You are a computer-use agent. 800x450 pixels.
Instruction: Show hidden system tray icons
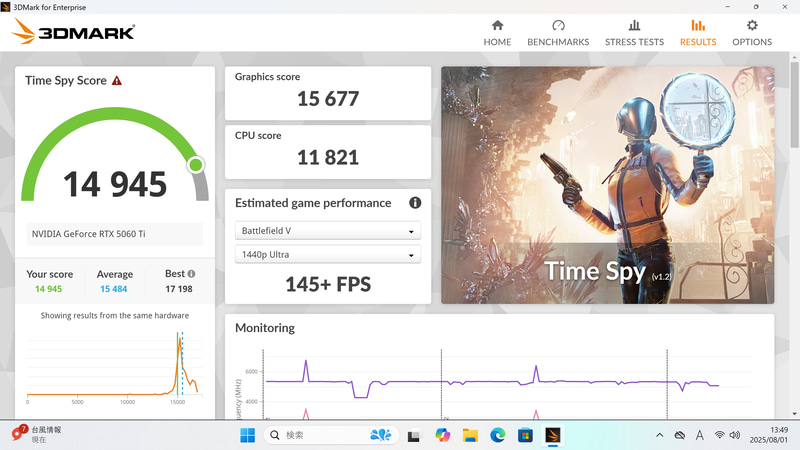660,435
